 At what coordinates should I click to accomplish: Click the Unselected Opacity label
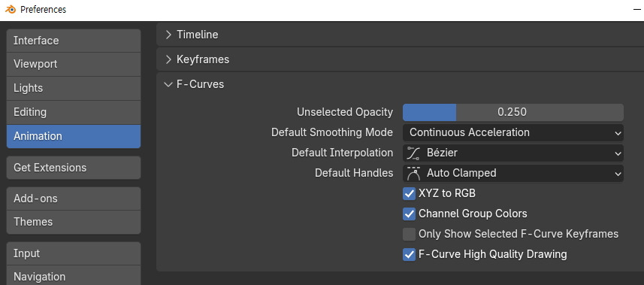(345, 112)
